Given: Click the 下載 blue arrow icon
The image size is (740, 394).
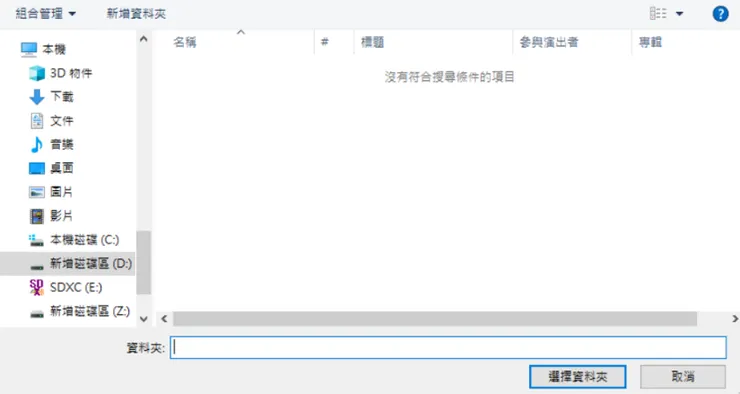Looking at the screenshot, I should click(37, 97).
